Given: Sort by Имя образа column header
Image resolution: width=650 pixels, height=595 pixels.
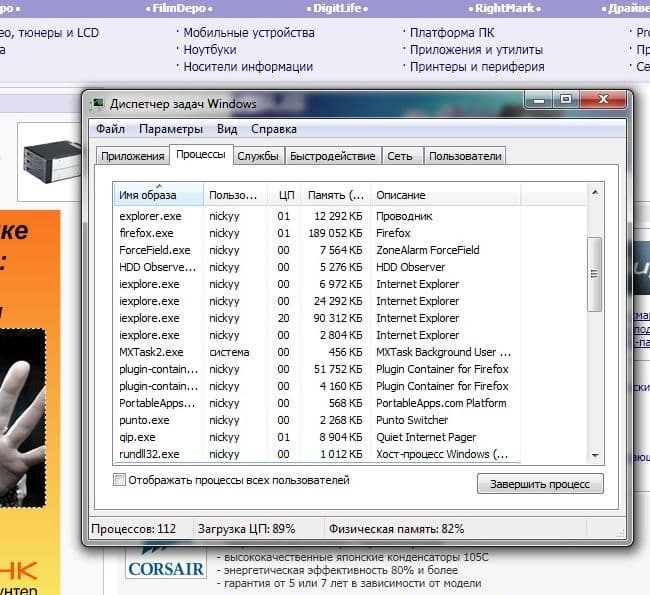Looking at the screenshot, I should pyautogui.click(x=159, y=195).
